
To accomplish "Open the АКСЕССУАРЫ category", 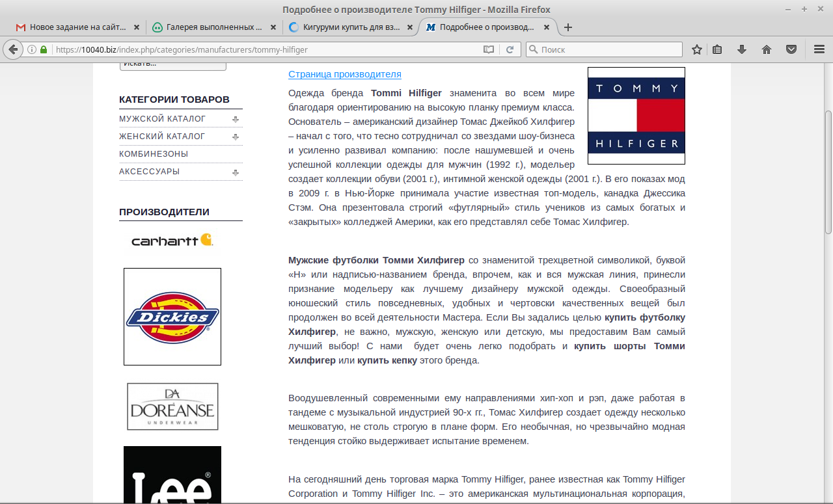I will (150, 172).
